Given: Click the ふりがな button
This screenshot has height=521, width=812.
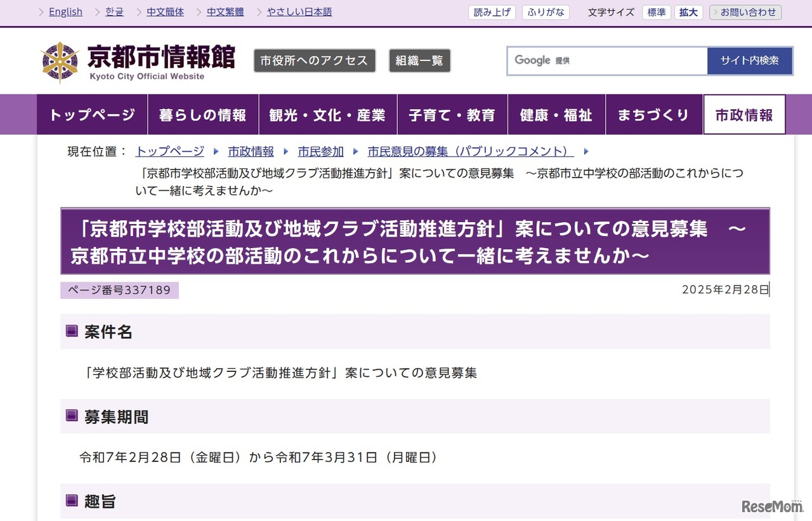Looking at the screenshot, I should (546, 11).
